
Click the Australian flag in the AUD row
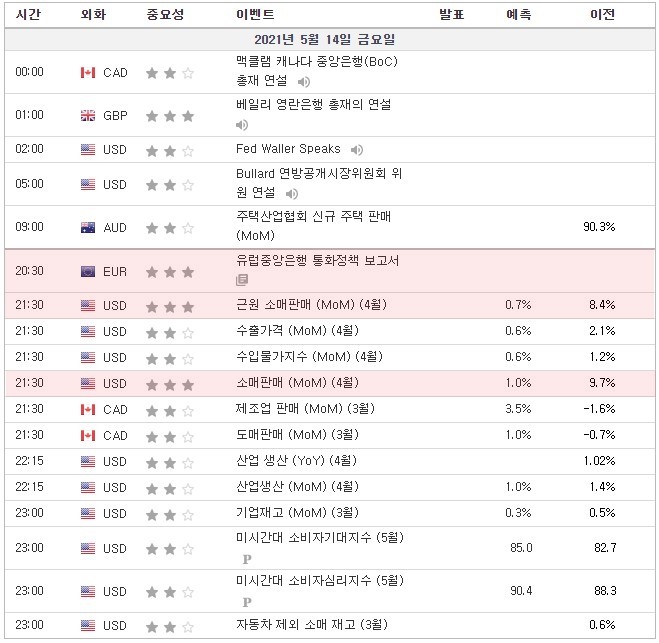(88, 228)
